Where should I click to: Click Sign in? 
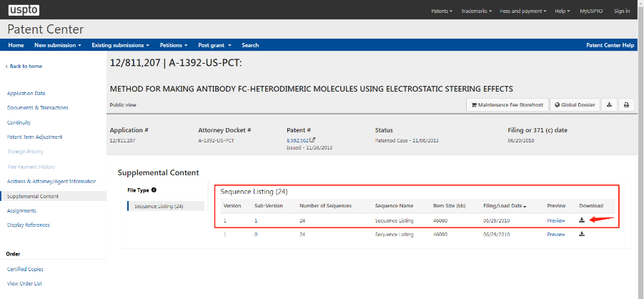click(x=622, y=11)
